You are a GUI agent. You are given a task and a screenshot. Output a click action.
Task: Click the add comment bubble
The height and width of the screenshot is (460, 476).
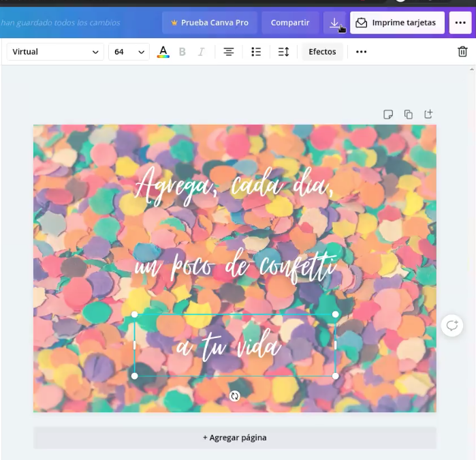click(x=451, y=325)
